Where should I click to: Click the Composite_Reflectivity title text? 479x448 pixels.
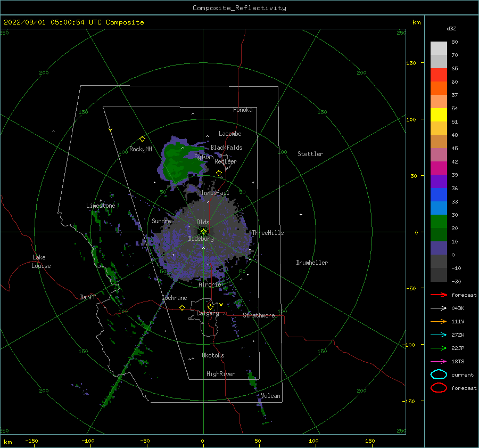(x=240, y=8)
